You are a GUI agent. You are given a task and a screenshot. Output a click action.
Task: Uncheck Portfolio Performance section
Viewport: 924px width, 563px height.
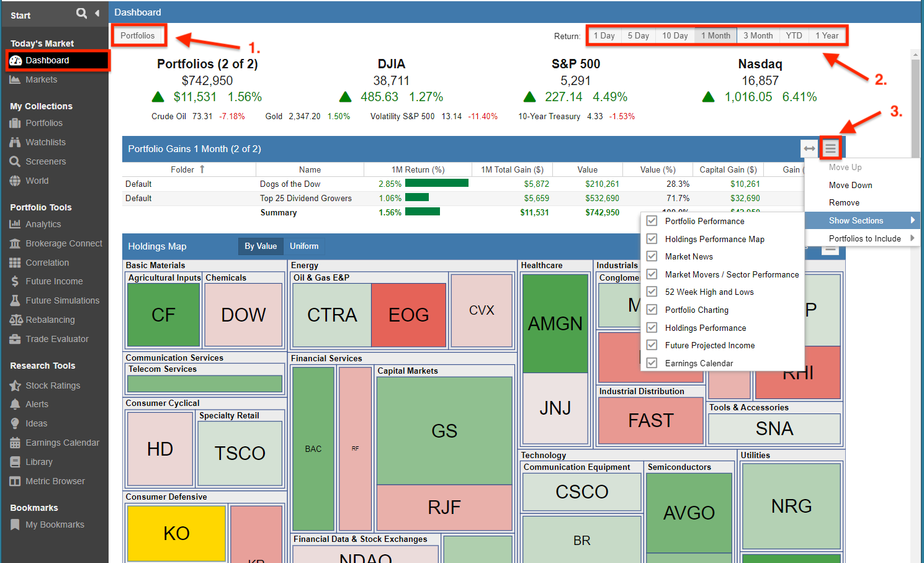click(652, 221)
